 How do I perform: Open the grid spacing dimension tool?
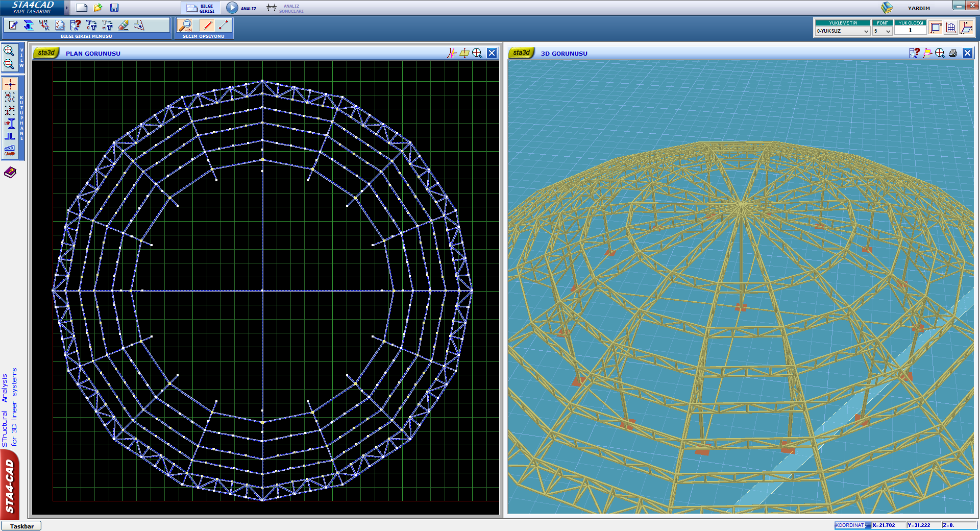click(10, 110)
